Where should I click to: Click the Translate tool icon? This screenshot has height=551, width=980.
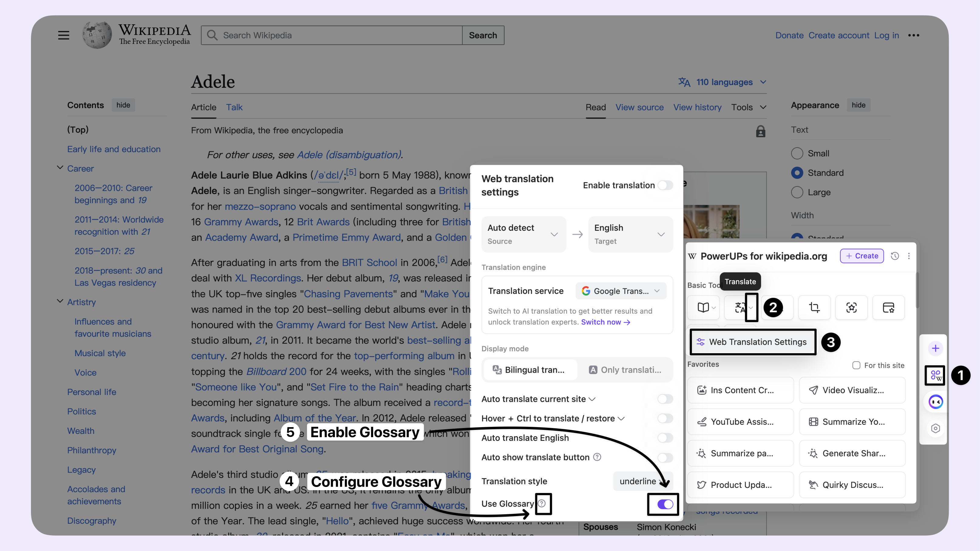739,308
